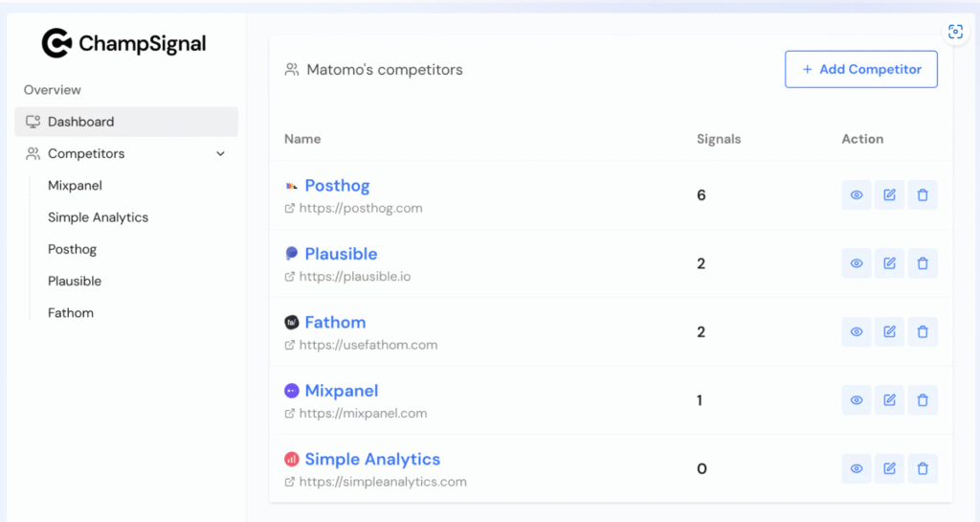This screenshot has height=522, width=980.
Task: Click Mixpanel's signal count 1
Action: pyautogui.click(x=700, y=400)
